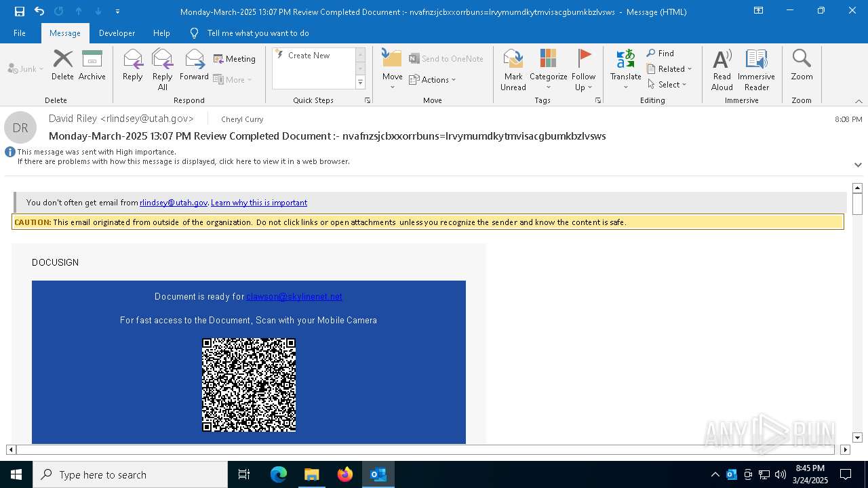Go to previous item with up arrow
The height and width of the screenshot is (488, 868).
pyautogui.click(x=79, y=12)
